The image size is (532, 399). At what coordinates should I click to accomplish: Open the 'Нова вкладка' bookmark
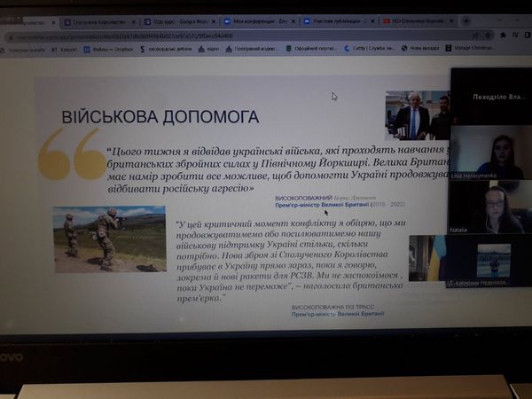pyautogui.click(x=420, y=48)
